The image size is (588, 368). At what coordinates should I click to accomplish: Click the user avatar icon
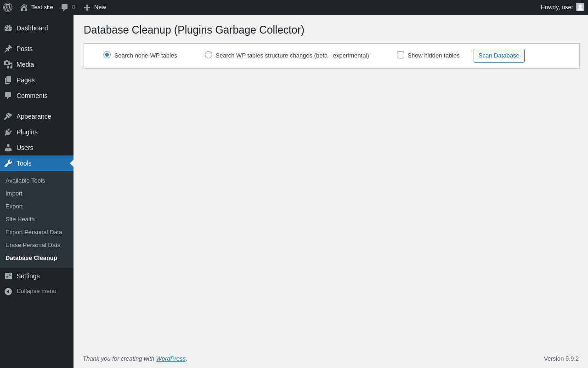click(x=580, y=7)
